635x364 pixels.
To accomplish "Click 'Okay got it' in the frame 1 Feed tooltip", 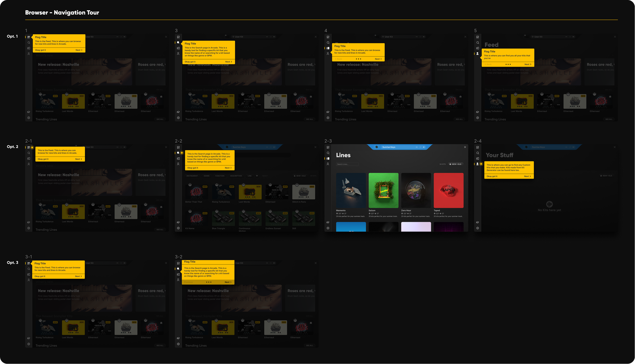I will tap(40, 50).
